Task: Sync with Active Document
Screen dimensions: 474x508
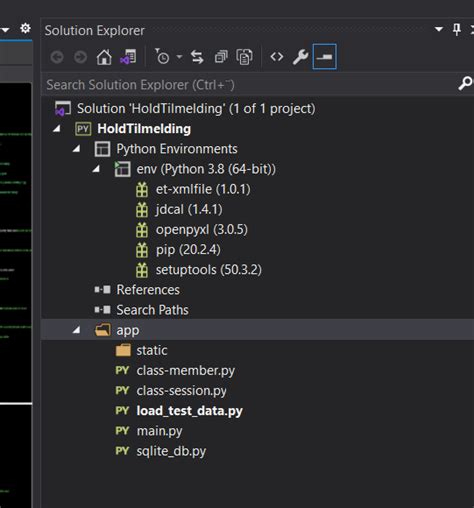Action: tap(197, 57)
